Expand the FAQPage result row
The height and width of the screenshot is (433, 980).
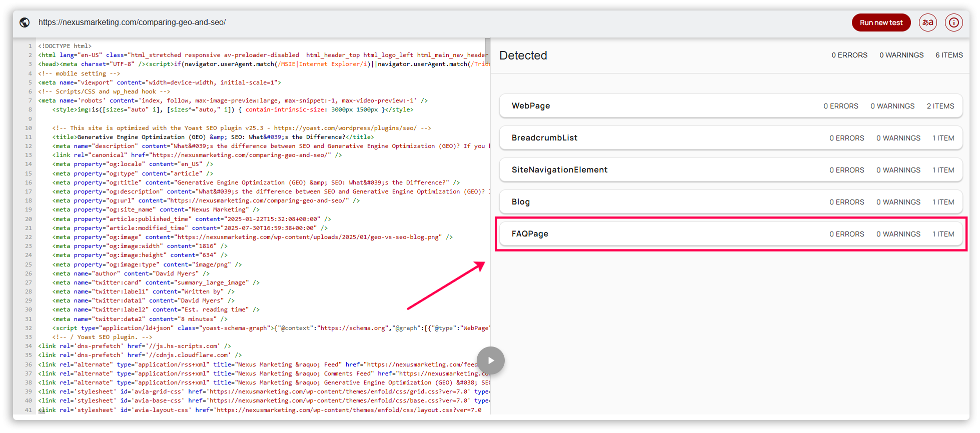(x=731, y=234)
